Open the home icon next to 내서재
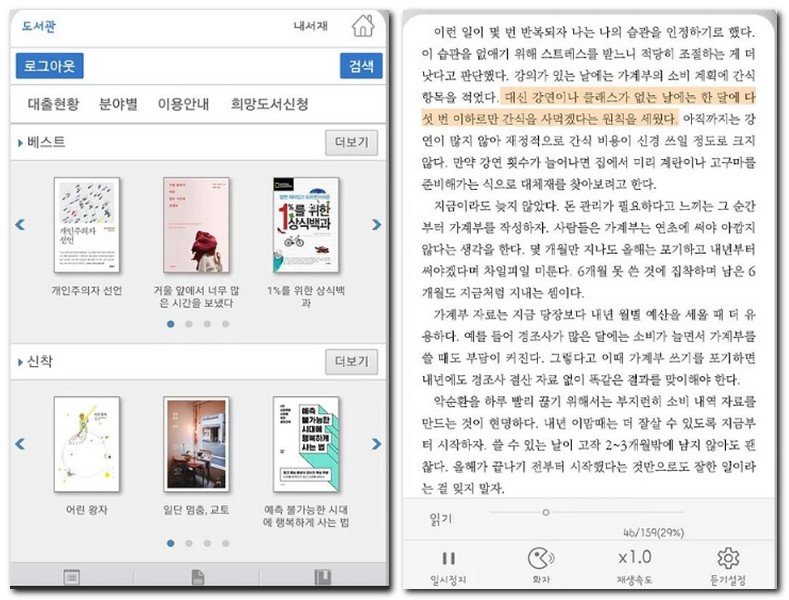This screenshot has height=600, width=789. [x=364, y=25]
